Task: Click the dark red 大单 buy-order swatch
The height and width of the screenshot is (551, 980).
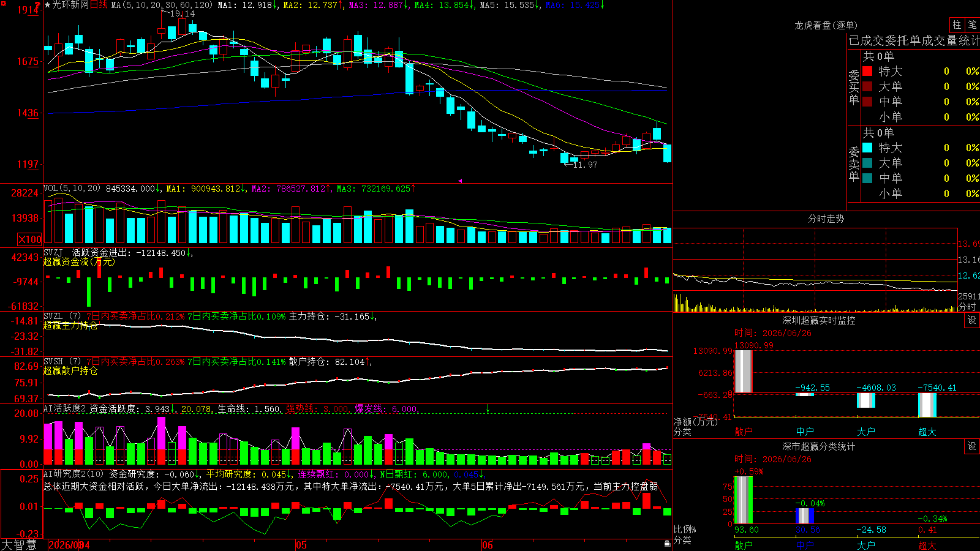Action: point(867,86)
